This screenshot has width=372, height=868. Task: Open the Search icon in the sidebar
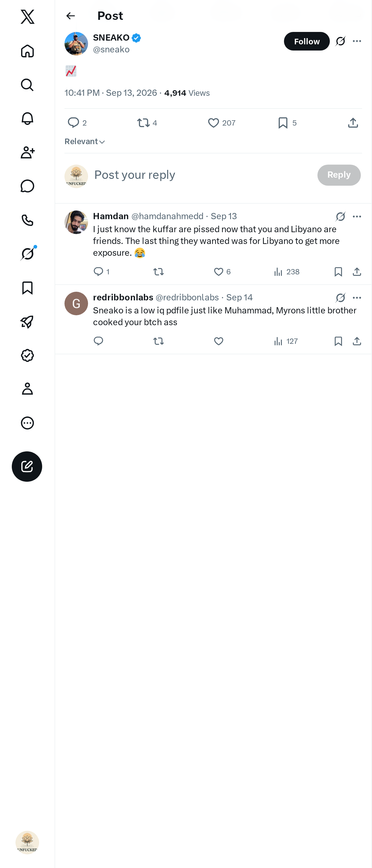(27, 85)
